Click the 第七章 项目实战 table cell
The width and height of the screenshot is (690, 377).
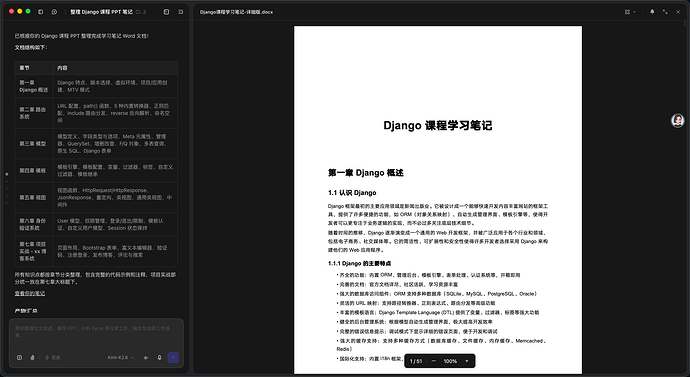tap(34, 251)
